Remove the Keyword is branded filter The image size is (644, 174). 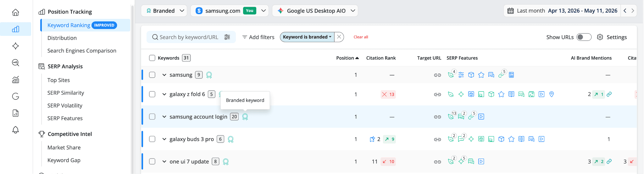pyautogui.click(x=339, y=37)
